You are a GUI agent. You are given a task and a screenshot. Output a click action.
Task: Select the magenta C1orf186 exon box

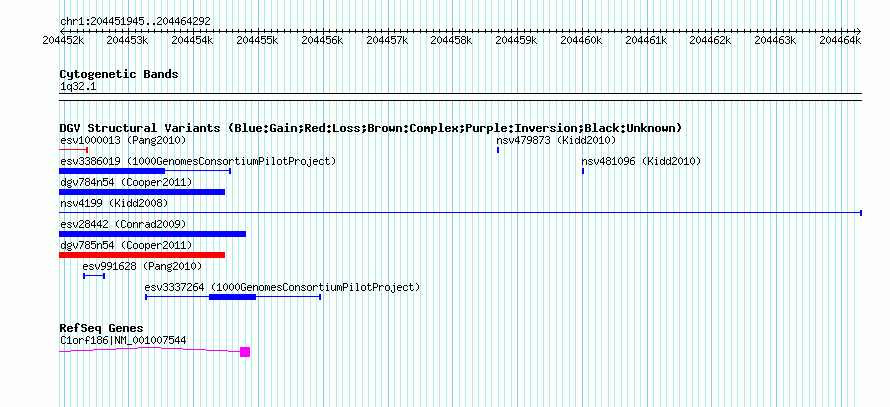point(245,352)
